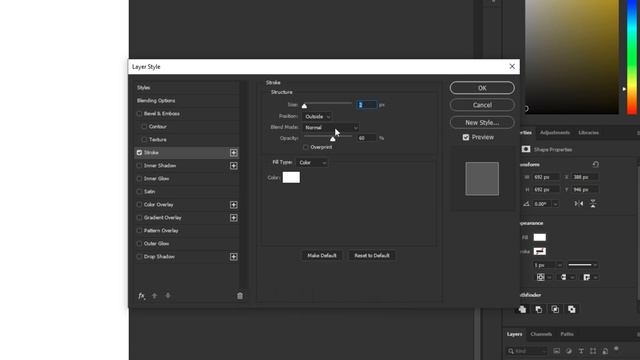
Task: Open stroke line cap type option
Action: pos(567,277)
